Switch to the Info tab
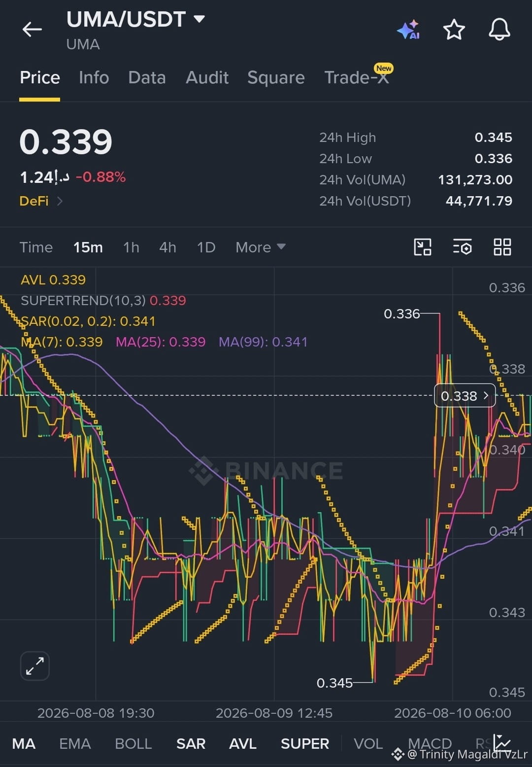532x767 pixels. click(94, 77)
